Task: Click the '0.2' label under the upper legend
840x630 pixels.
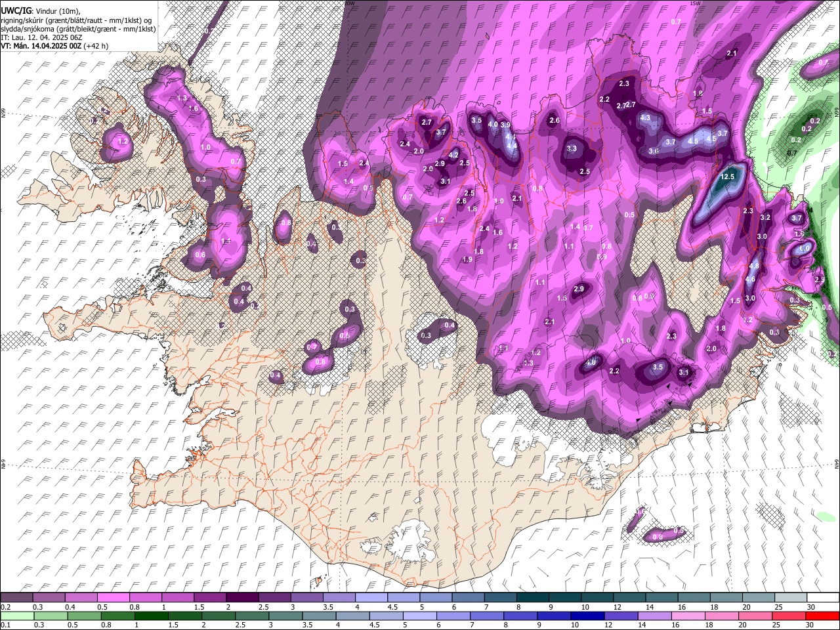Action: [x=5, y=607]
